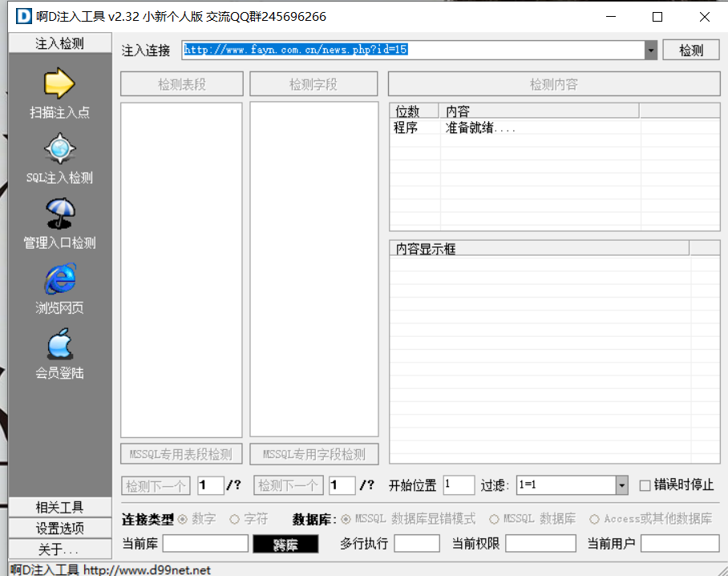Click the second 检测下一个 button under field list
This screenshot has width=728, height=576.
click(x=289, y=486)
